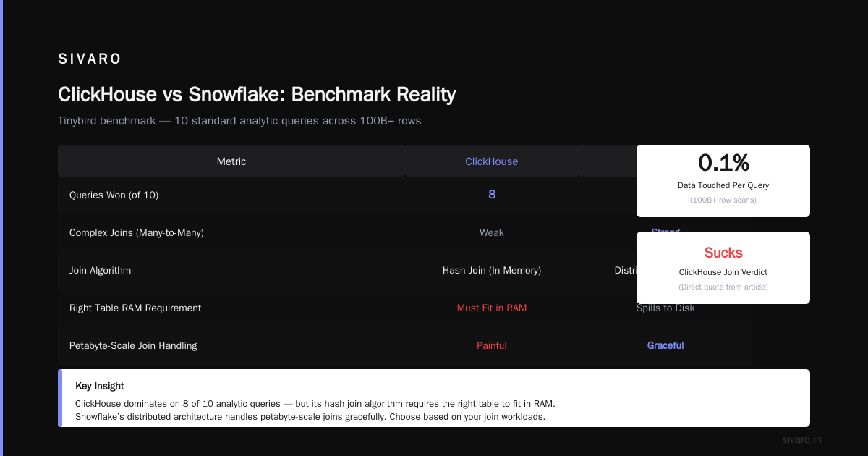Click the 'Graceful' cell
The height and width of the screenshot is (456, 868).
tap(665, 345)
